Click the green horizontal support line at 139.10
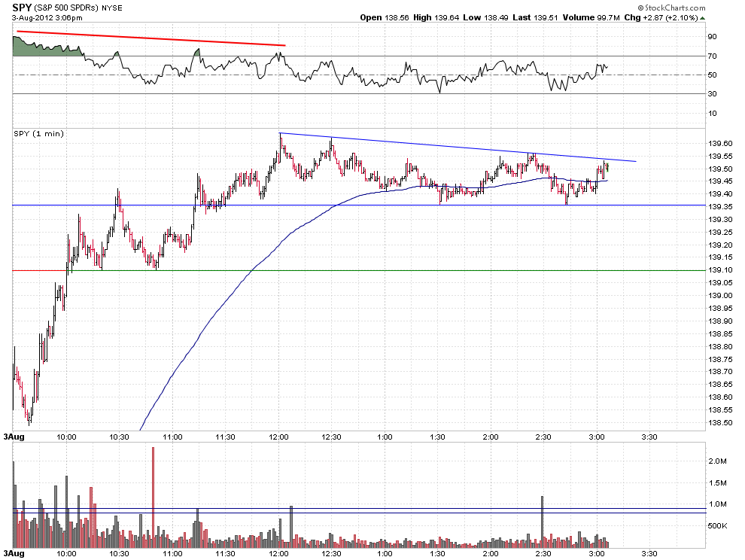The image size is (745, 560). pos(386,270)
